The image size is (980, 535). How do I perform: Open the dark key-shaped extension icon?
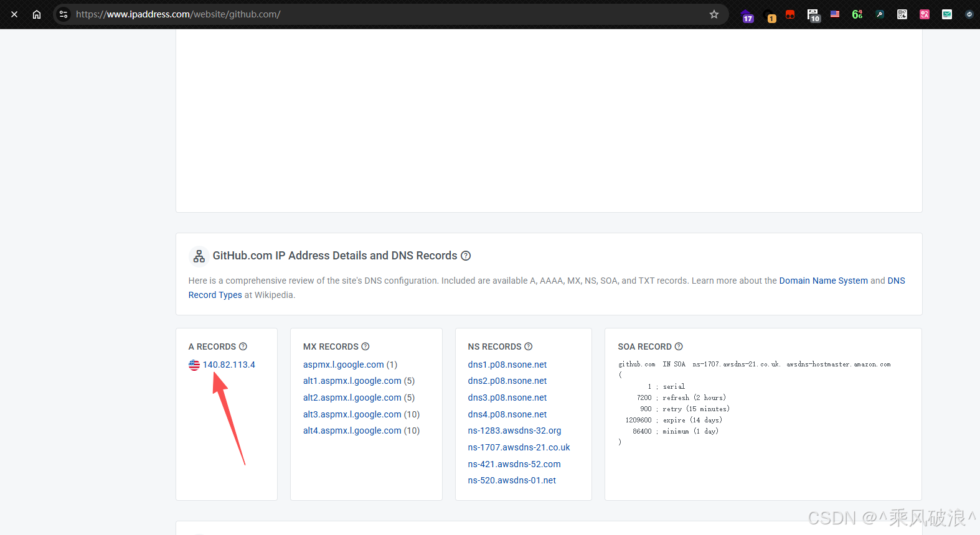(x=880, y=14)
